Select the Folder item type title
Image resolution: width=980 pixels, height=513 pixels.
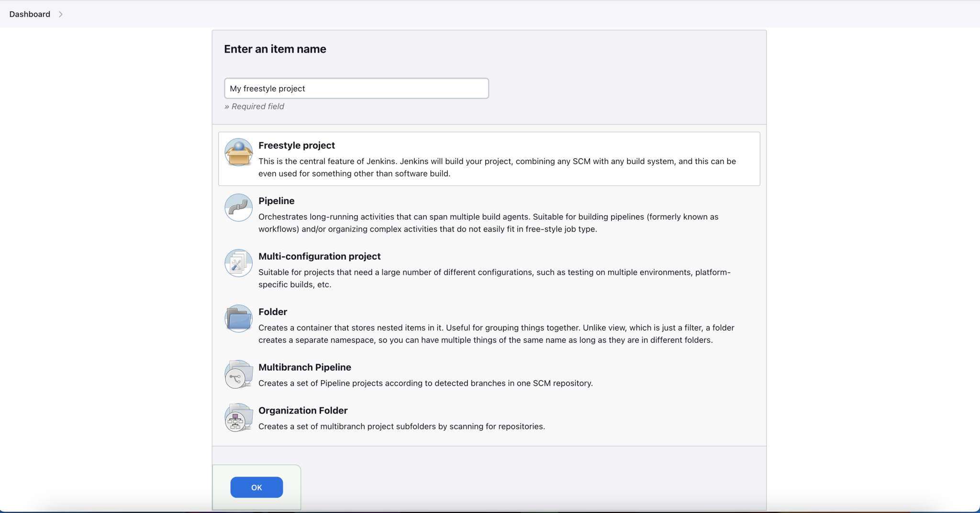273,312
